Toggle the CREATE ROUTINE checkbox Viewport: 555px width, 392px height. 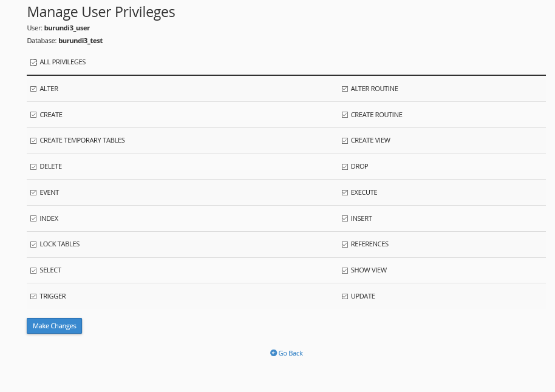click(345, 115)
